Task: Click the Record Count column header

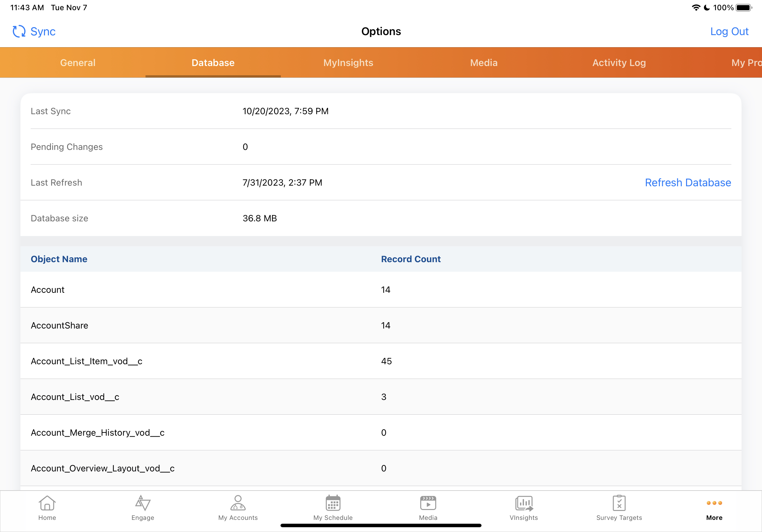Action: coord(411,259)
